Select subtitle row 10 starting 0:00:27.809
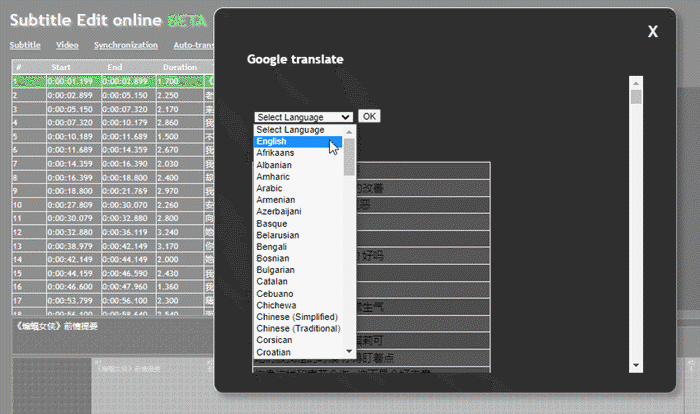The width and height of the screenshot is (700, 414). (113, 205)
